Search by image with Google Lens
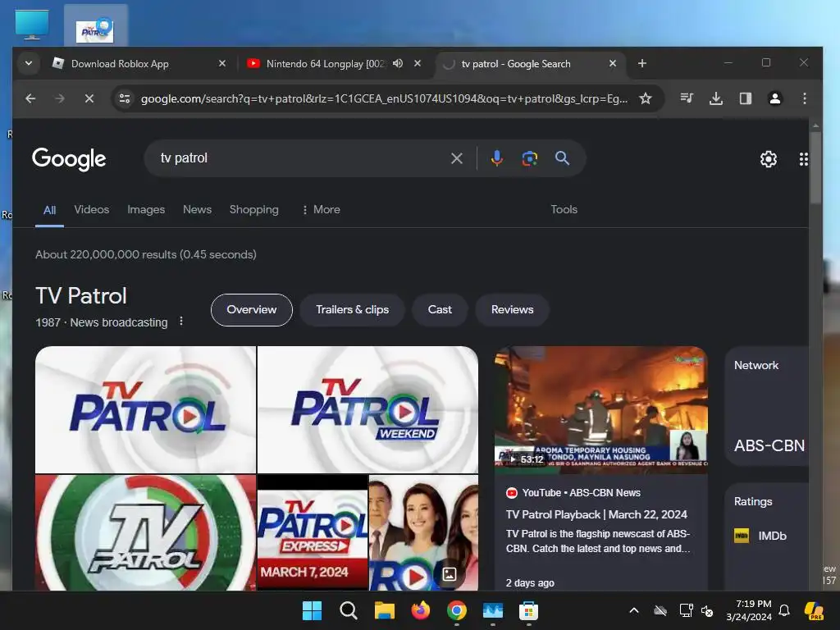Viewport: 840px width, 630px height. [x=529, y=158]
